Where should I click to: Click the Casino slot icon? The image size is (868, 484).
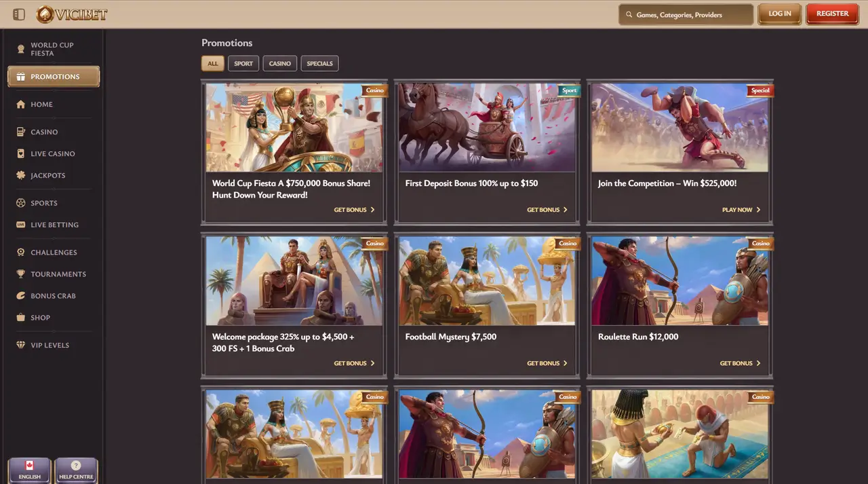point(20,132)
